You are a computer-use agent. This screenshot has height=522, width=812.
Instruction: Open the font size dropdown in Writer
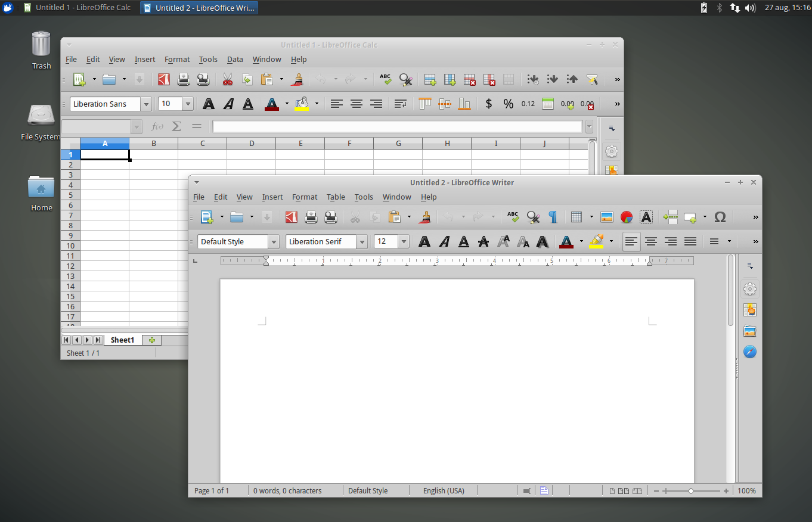403,241
